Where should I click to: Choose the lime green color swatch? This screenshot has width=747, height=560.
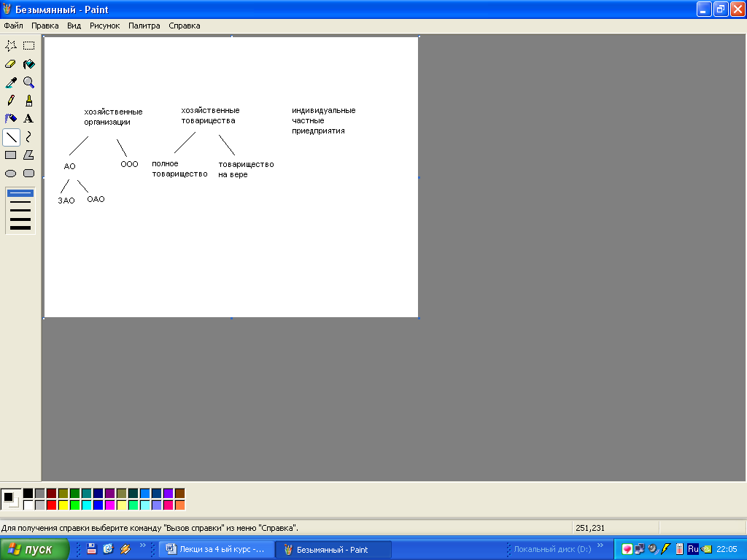coord(75,505)
